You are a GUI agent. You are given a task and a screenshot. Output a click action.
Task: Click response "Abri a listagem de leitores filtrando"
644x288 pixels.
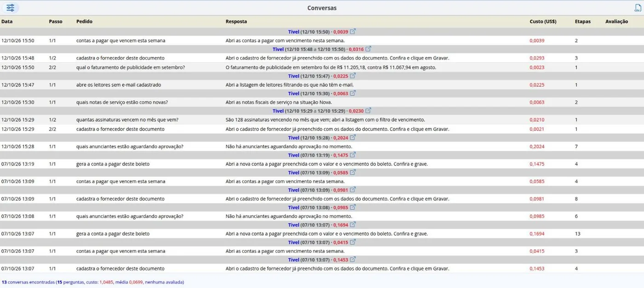point(289,85)
